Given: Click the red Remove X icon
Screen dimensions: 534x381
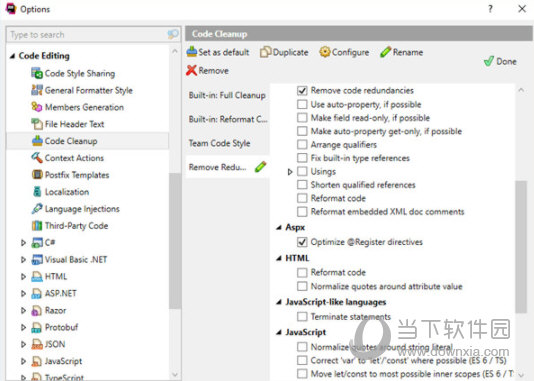Looking at the screenshot, I should (x=192, y=70).
